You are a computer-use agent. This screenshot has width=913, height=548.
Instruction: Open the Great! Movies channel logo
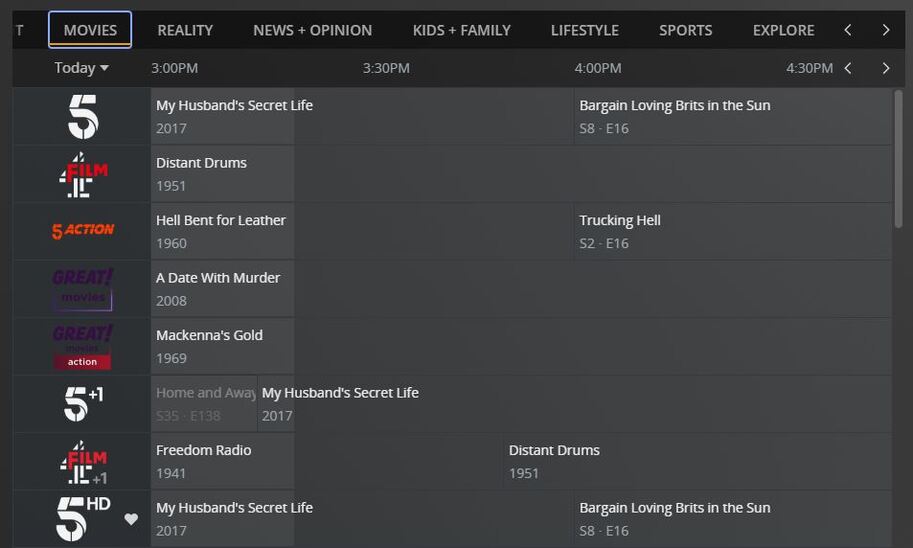pos(82,288)
